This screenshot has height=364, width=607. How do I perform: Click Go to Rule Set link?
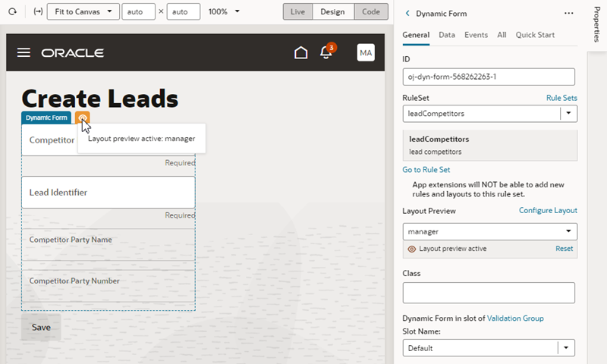pos(426,170)
